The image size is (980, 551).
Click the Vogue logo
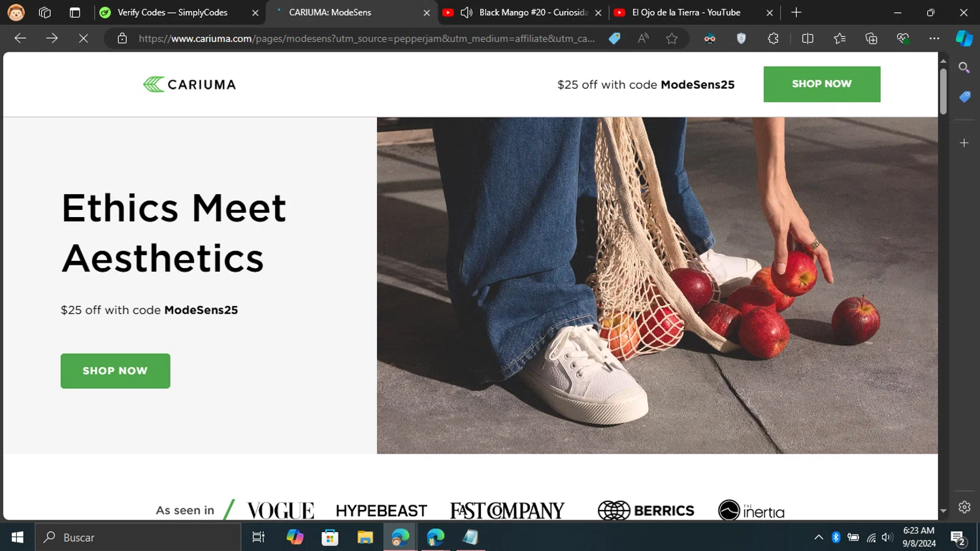(x=280, y=510)
